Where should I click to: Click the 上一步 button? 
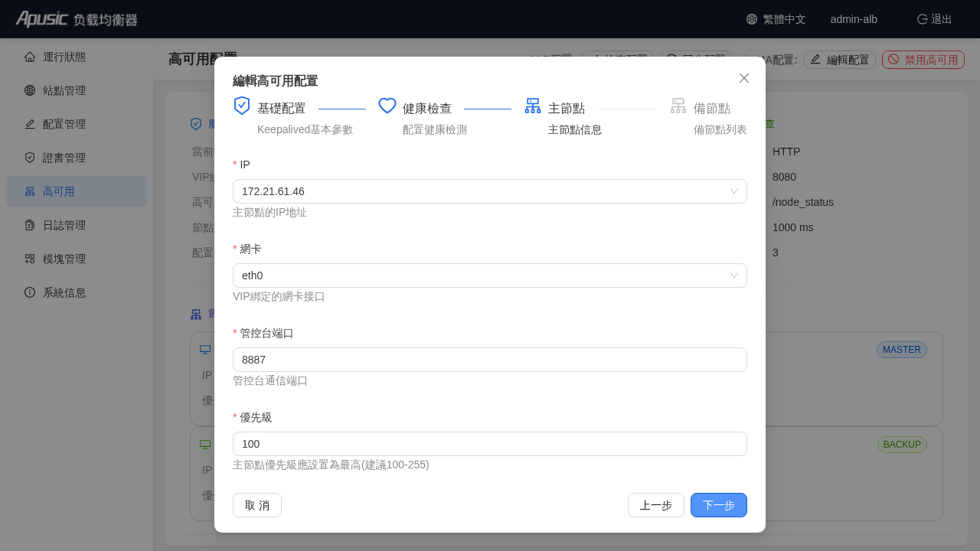click(x=656, y=505)
